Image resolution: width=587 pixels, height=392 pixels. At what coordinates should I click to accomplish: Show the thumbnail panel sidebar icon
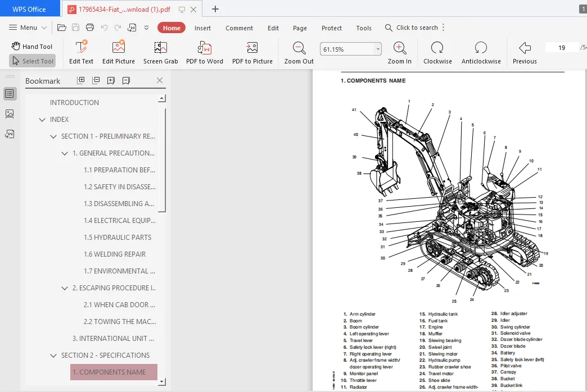coord(10,113)
